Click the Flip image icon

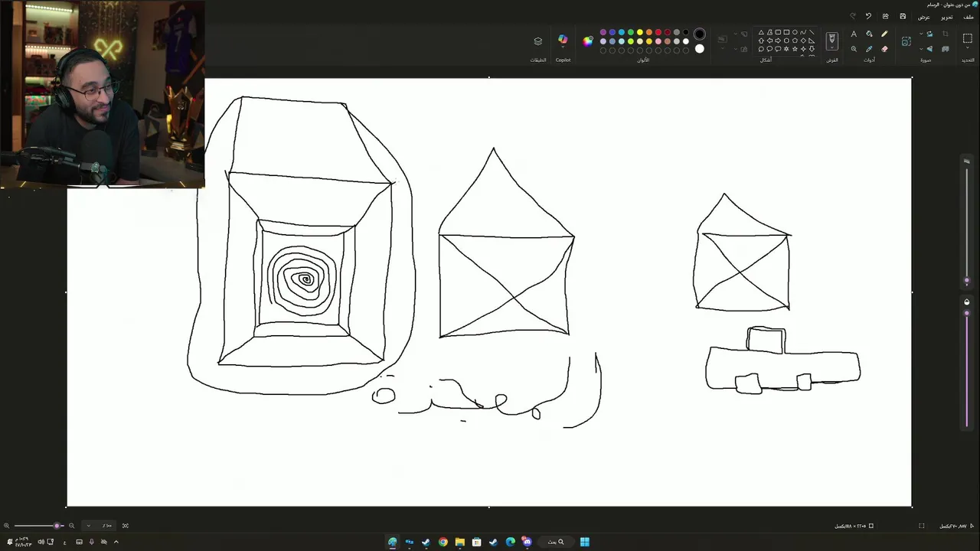(929, 48)
